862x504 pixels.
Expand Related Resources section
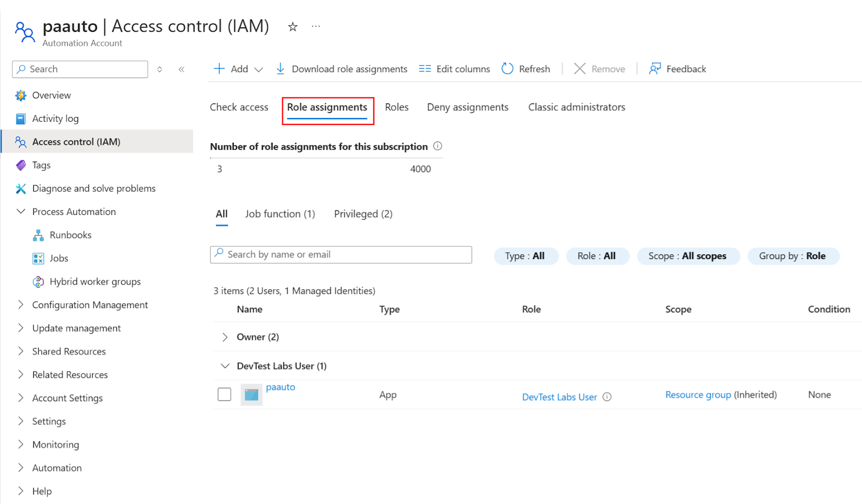coord(20,375)
